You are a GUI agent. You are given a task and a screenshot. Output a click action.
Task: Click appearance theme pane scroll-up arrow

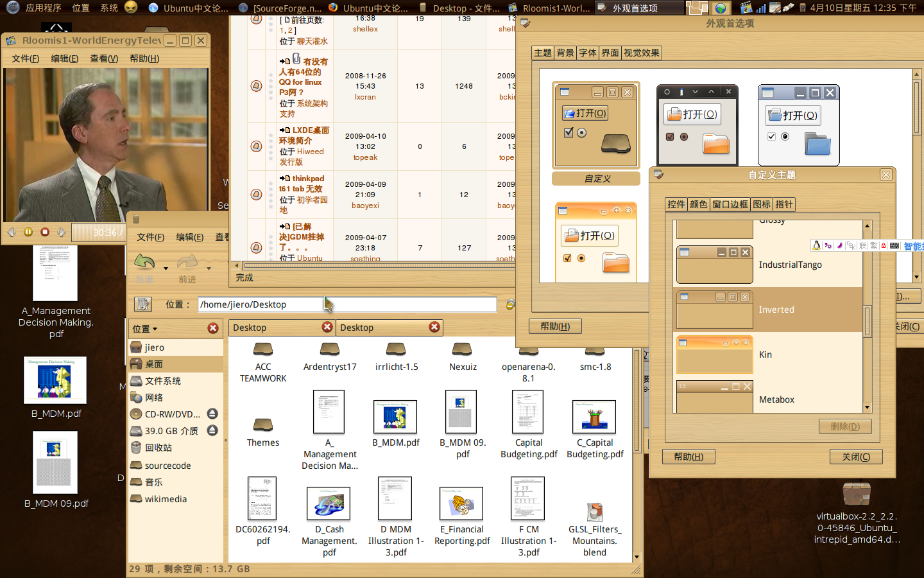pyautogui.click(x=916, y=74)
